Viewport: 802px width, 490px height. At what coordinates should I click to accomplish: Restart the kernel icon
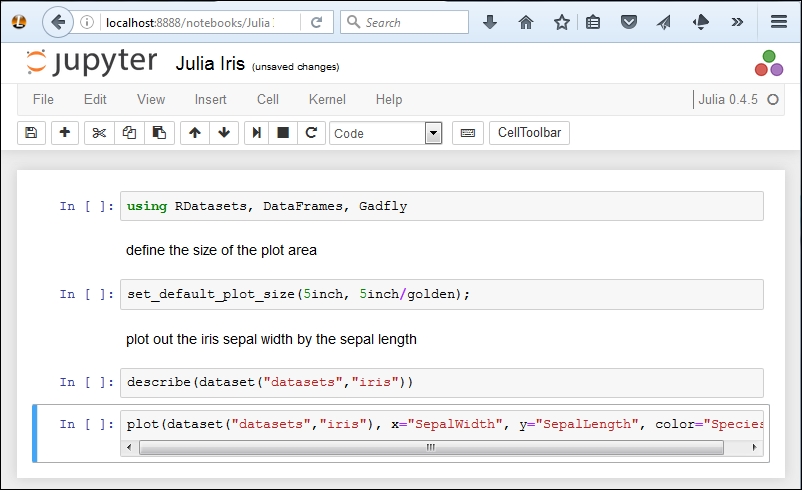(x=311, y=133)
